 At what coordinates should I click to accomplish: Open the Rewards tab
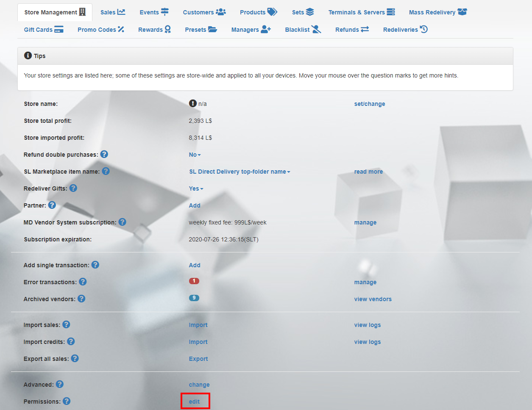point(155,30)
